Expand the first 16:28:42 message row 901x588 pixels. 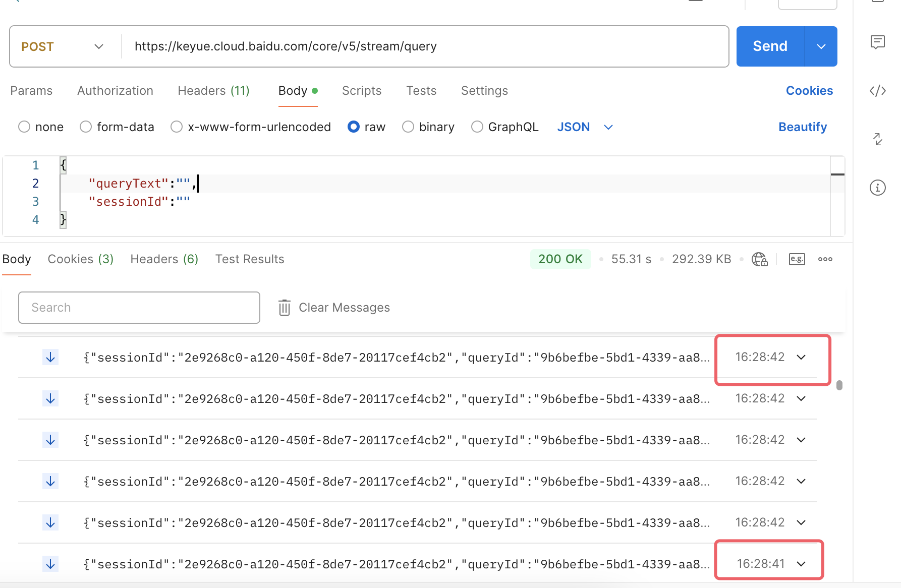point(801,358)
